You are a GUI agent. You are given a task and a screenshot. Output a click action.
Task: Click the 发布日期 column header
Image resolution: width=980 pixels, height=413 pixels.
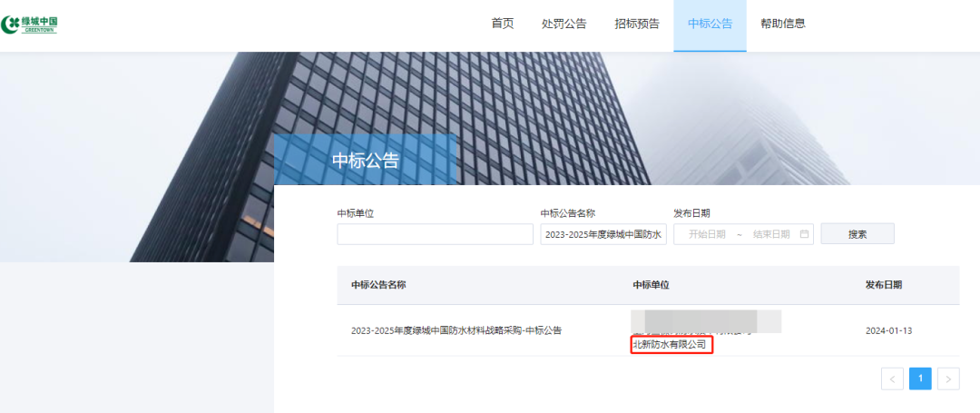[x=884, y=285]
